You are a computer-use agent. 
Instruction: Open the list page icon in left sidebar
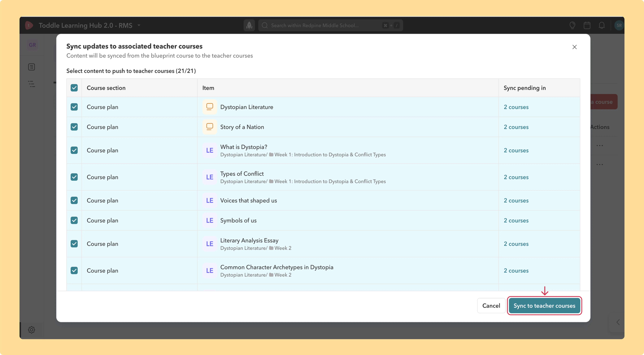tap(32, 67)
